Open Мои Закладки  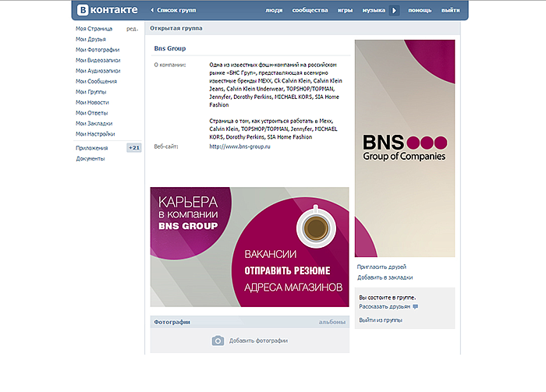94,123
